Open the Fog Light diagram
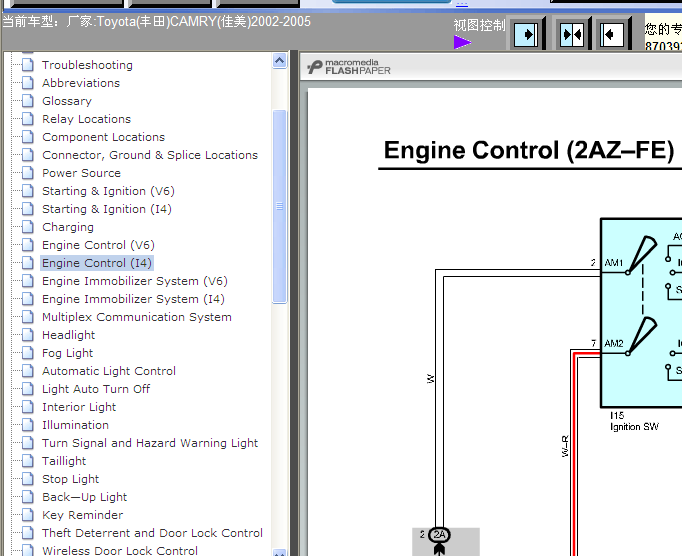 coord(67,353)
